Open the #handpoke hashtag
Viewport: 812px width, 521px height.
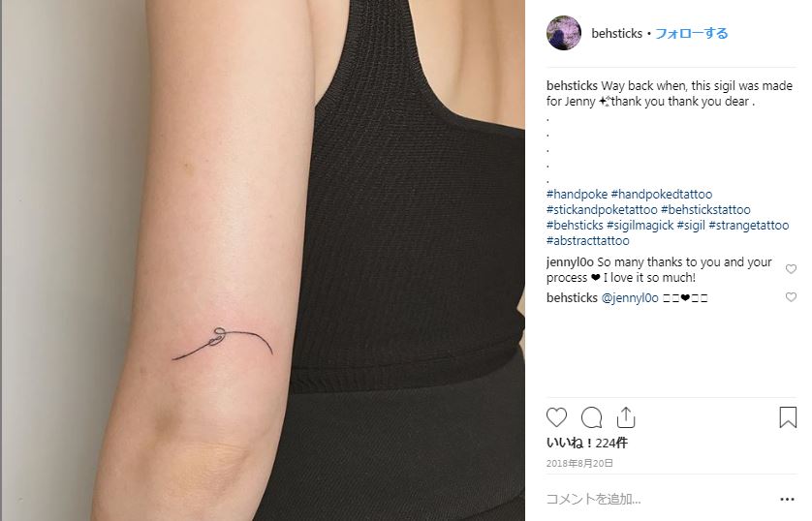click(x=577, y=195)
